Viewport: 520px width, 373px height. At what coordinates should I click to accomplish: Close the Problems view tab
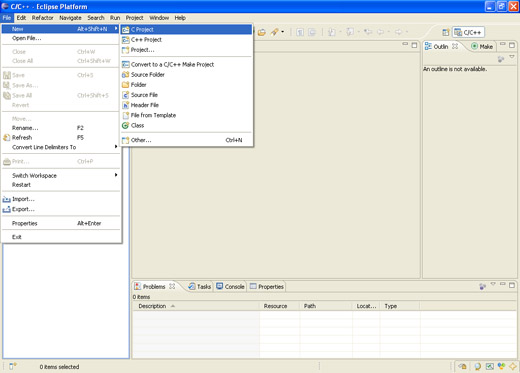(x=172, y=286)
